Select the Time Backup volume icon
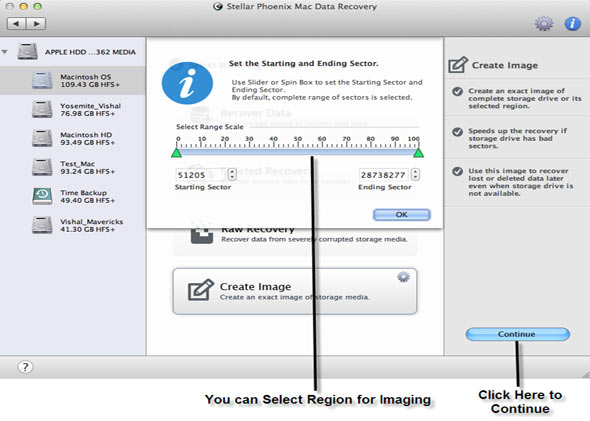The width and height of the screenshot is (590, 421). point(42,196)
